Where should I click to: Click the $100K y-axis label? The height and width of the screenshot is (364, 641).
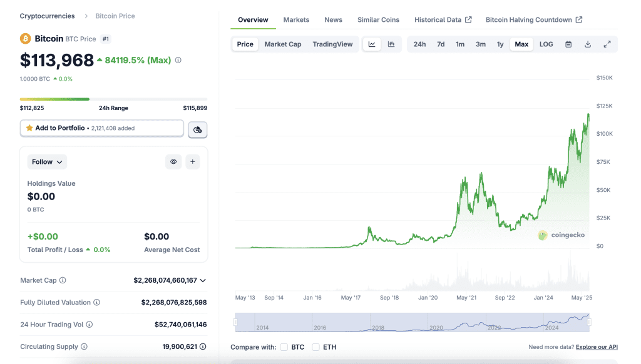pos(604,134)
